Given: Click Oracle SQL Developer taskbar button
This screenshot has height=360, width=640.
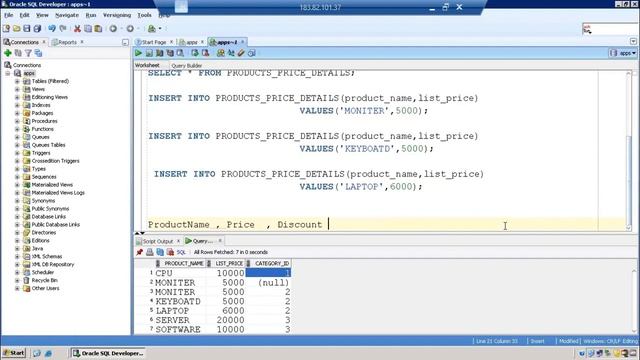Looking at the screenshot, I should (109, 353).
